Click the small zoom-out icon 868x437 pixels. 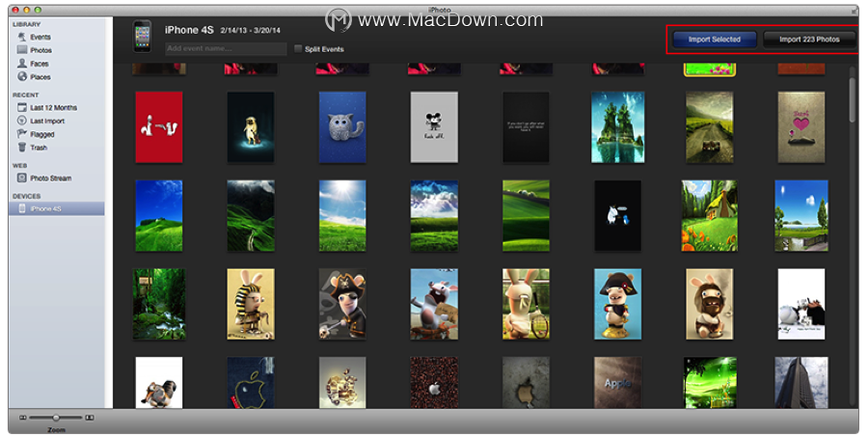point(23,417)
